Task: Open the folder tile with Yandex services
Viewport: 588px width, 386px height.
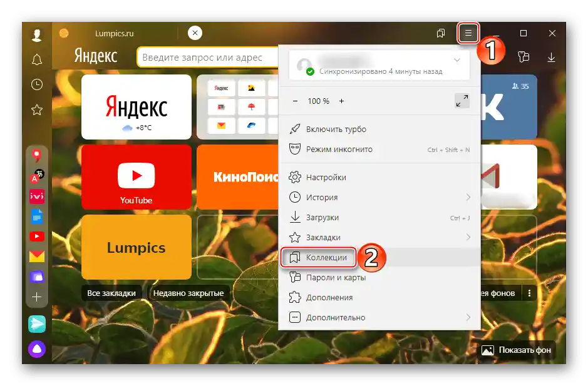Action: tap(237, 107)
